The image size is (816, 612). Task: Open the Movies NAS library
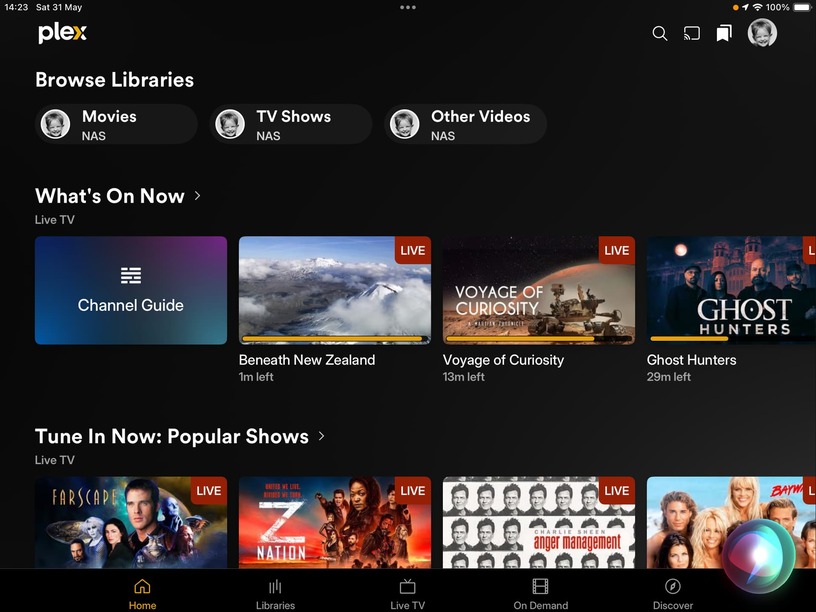pos(117,124)
